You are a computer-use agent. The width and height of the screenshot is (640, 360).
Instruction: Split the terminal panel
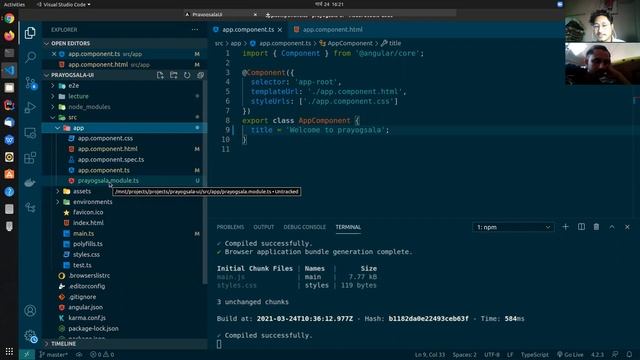581,227
